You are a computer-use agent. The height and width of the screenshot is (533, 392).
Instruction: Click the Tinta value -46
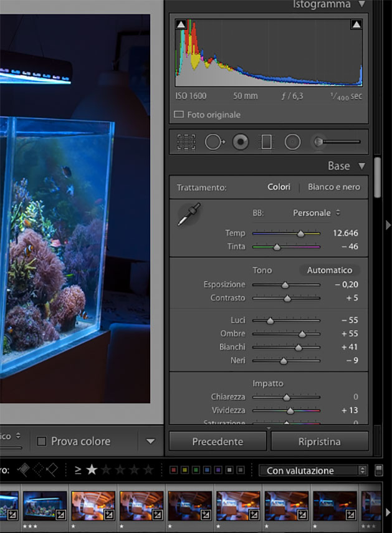[x=350, y=246]
